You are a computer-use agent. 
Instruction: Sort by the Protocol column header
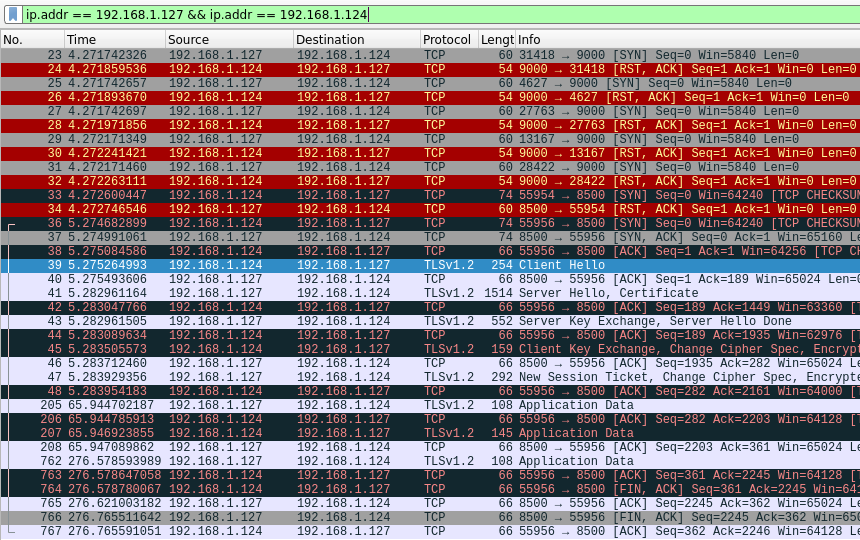[x=447, y=39]
